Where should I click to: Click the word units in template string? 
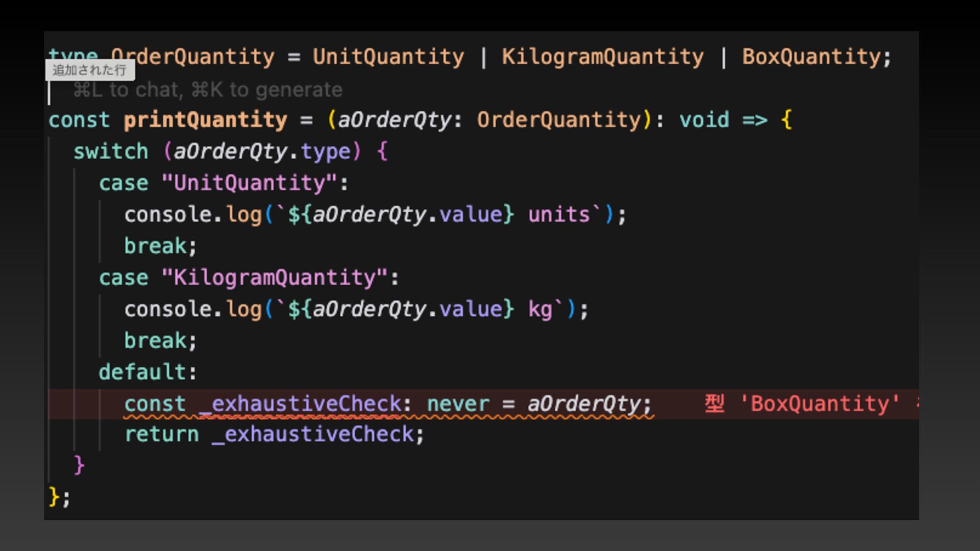[559, 215]
